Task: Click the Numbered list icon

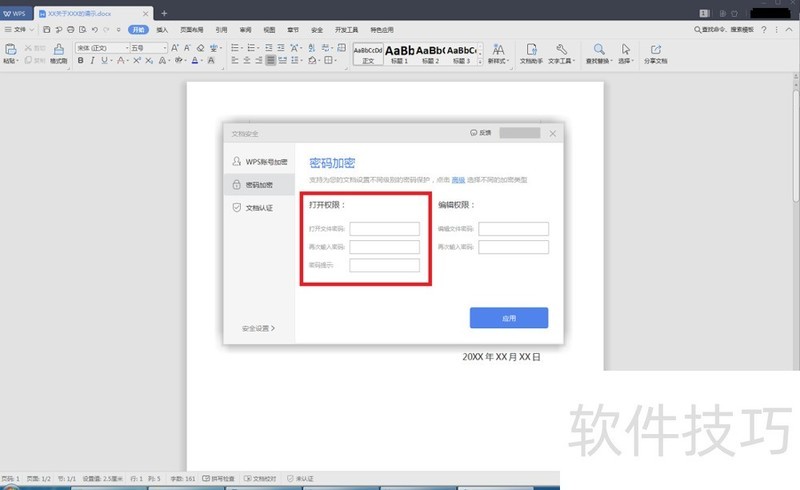Action: (x=252, y=48)
